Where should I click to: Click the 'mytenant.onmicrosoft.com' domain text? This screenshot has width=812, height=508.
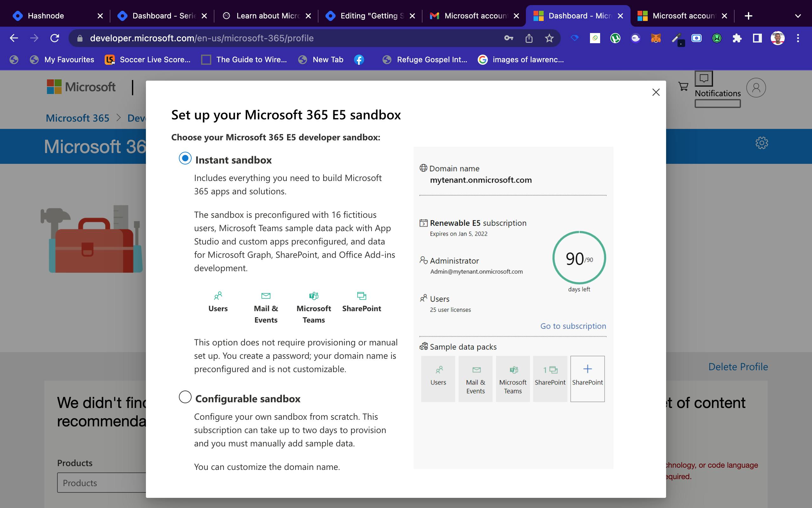[x=481, y=180]
